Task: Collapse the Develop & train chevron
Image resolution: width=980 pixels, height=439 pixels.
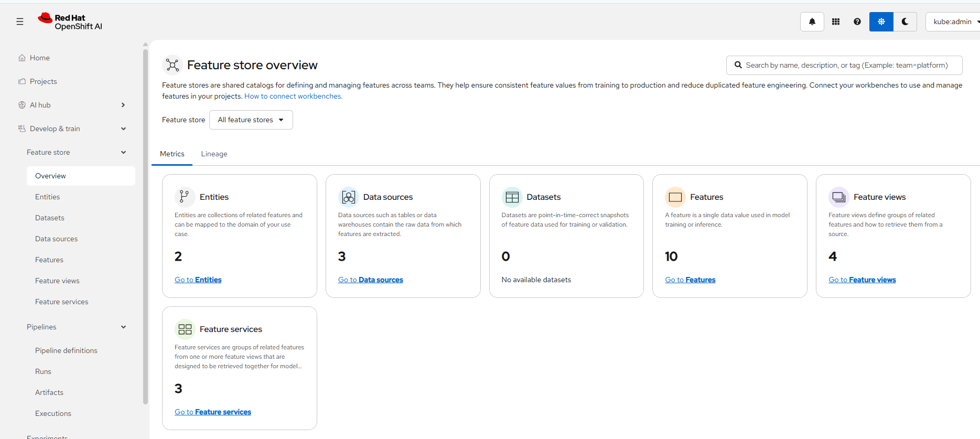Action: pos(123,129)
